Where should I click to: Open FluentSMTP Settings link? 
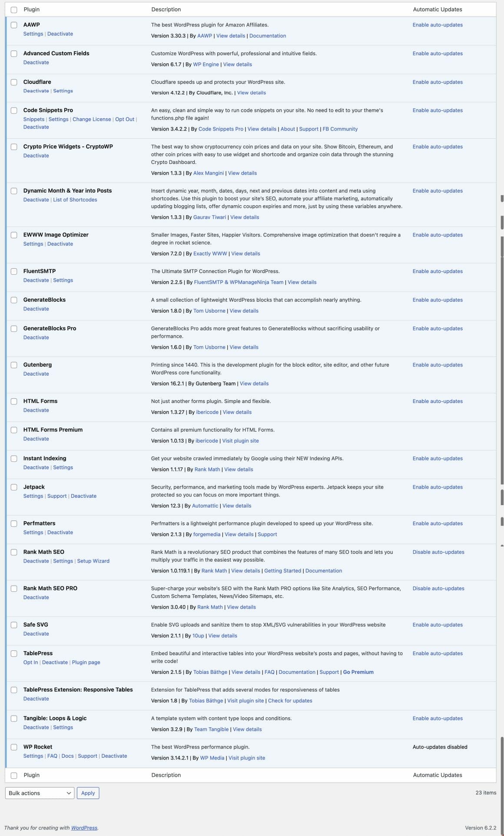(x=63, y=280)
